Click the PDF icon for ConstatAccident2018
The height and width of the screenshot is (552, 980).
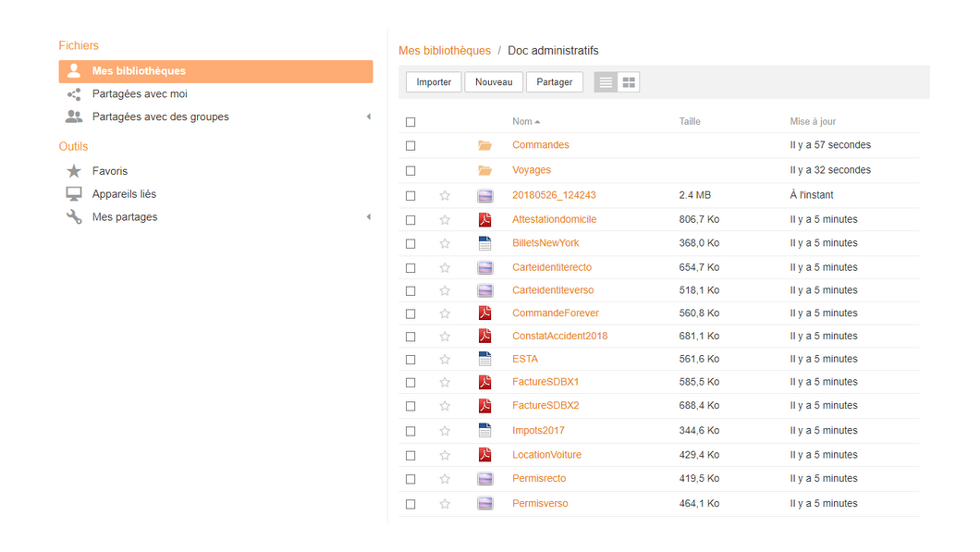[484, 337]
